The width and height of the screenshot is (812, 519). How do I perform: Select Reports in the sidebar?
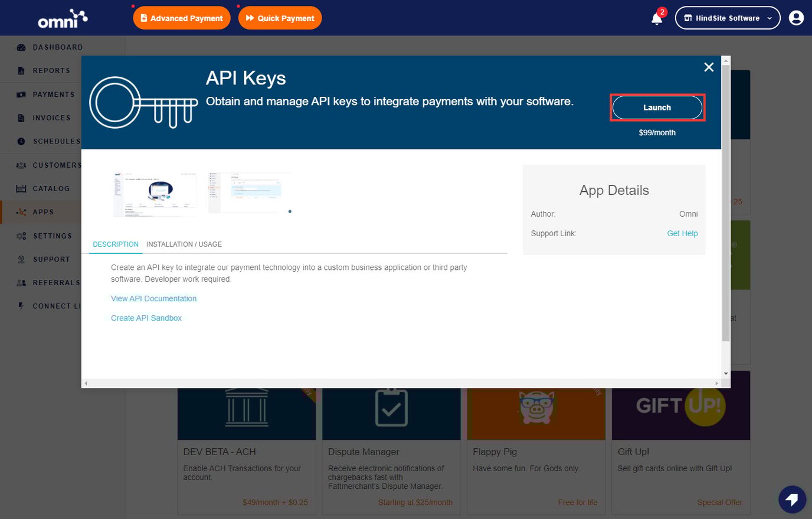[x=53, y=70]
